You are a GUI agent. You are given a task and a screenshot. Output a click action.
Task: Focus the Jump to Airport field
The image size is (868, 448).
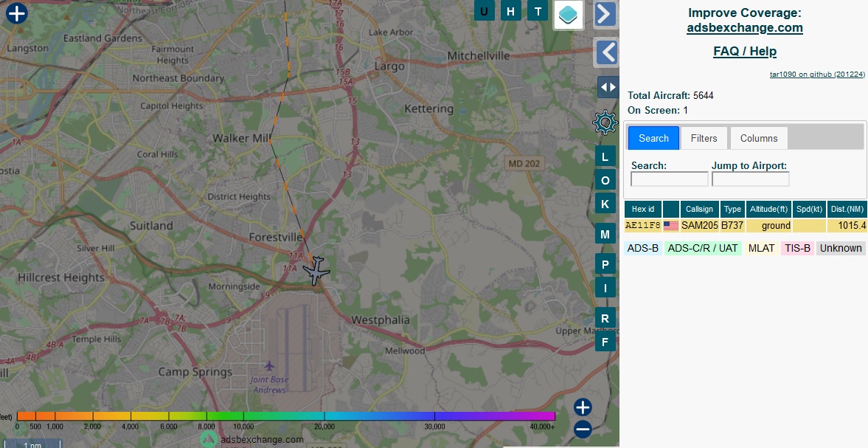click(x=750, y=179)
